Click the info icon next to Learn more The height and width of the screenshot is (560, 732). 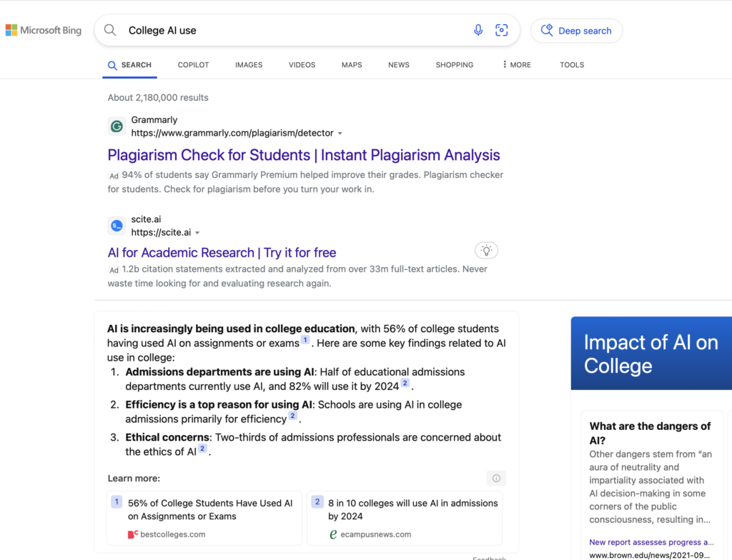(x=496, y=479)
